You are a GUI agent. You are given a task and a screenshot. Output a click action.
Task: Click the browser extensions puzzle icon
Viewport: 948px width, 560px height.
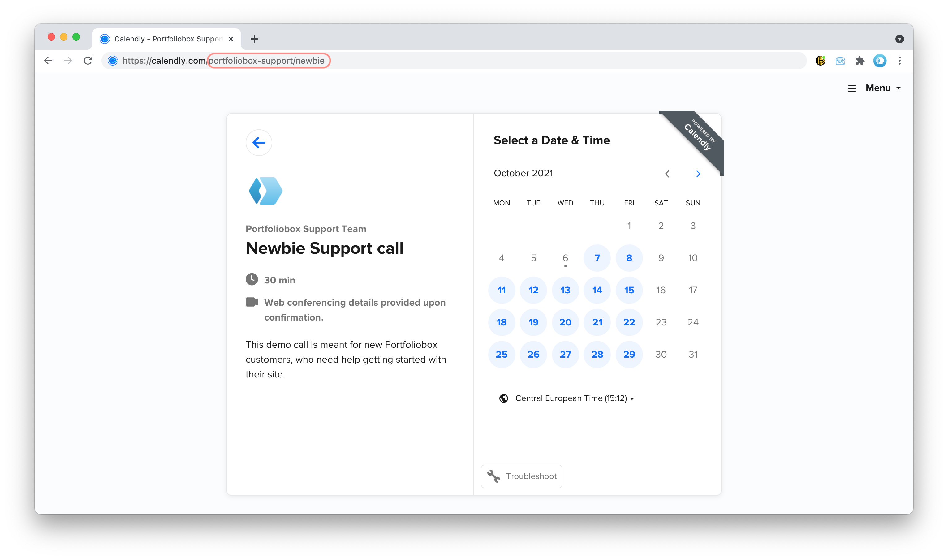tap(860, 61)
